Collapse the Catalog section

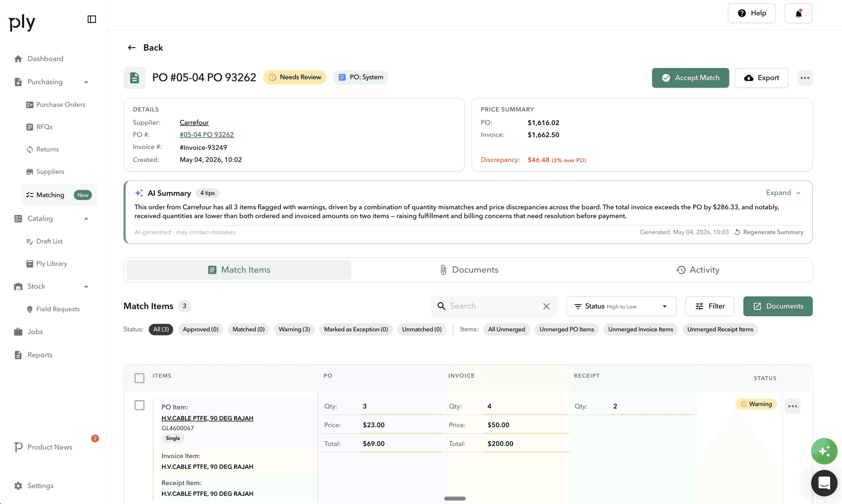(86, 219)
